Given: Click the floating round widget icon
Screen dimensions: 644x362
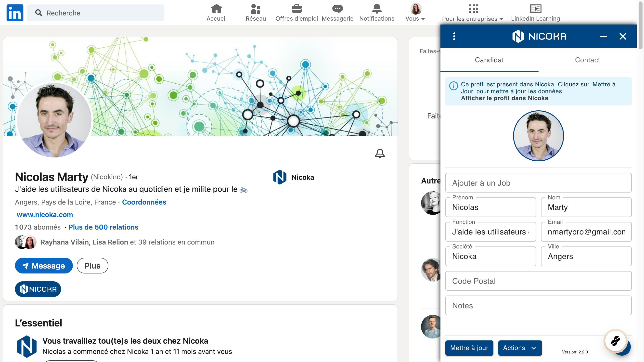Looking at the screenshot, I should pos(615,340).
